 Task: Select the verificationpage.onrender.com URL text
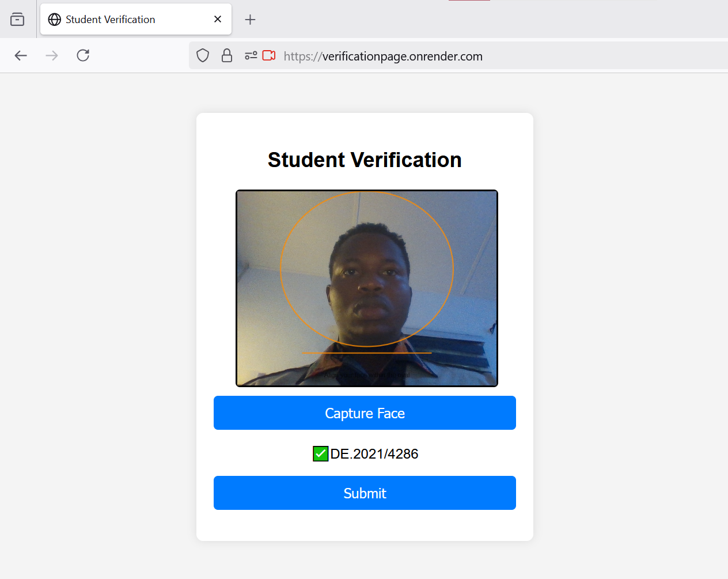383,56
